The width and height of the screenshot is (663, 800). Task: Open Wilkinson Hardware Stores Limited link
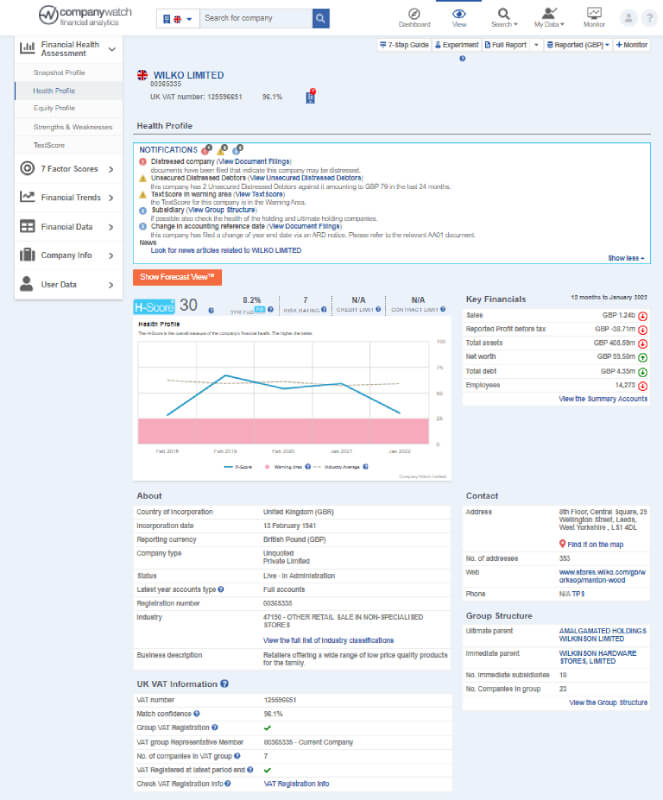598,657
